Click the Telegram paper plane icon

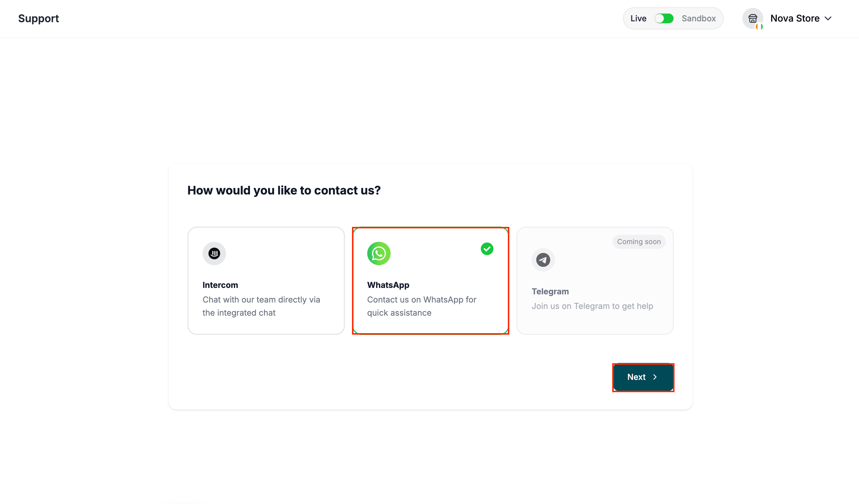[x=543, y=260]
